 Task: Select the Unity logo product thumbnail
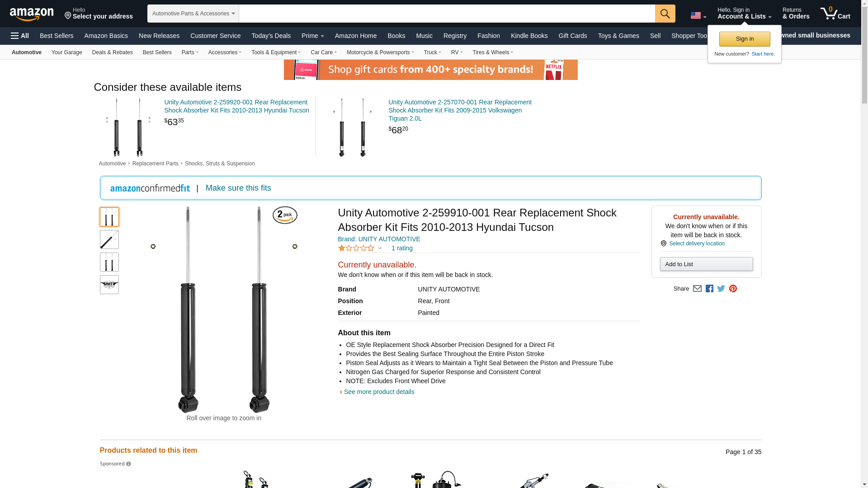point(109,285)
